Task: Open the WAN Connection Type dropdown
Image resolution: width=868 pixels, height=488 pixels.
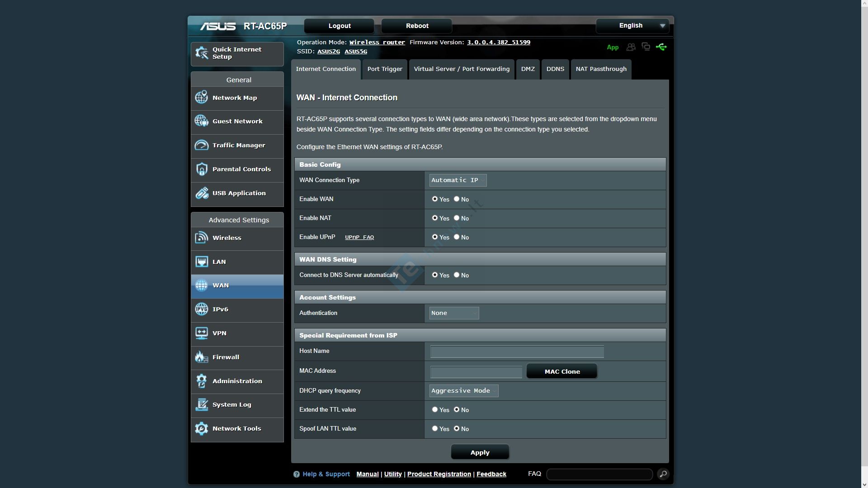Action: [x=458, y=180]
